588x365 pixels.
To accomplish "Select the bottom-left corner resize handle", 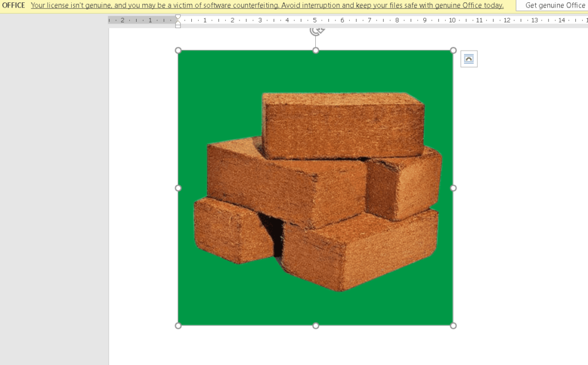I will pyautogui.click(x=178, y=325).
